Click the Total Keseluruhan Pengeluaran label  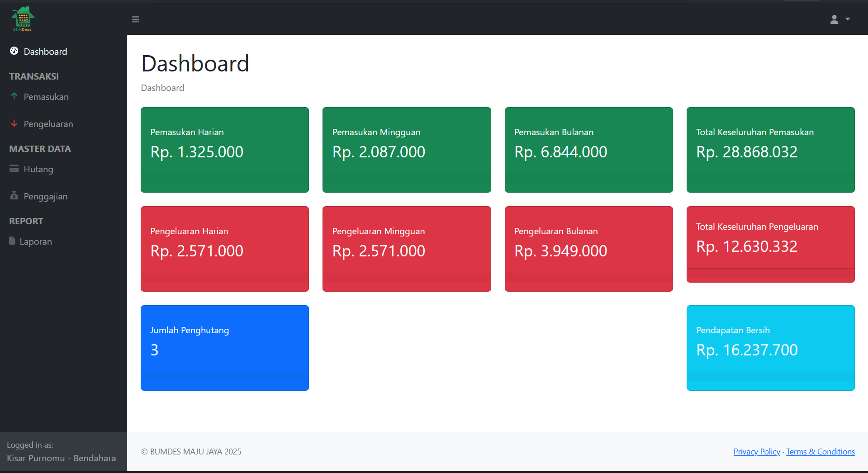(757, 227)
